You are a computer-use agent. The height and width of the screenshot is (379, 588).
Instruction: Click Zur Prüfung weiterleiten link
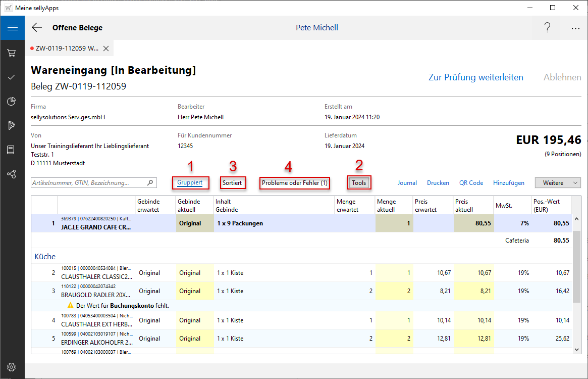(x=475, y=77)
